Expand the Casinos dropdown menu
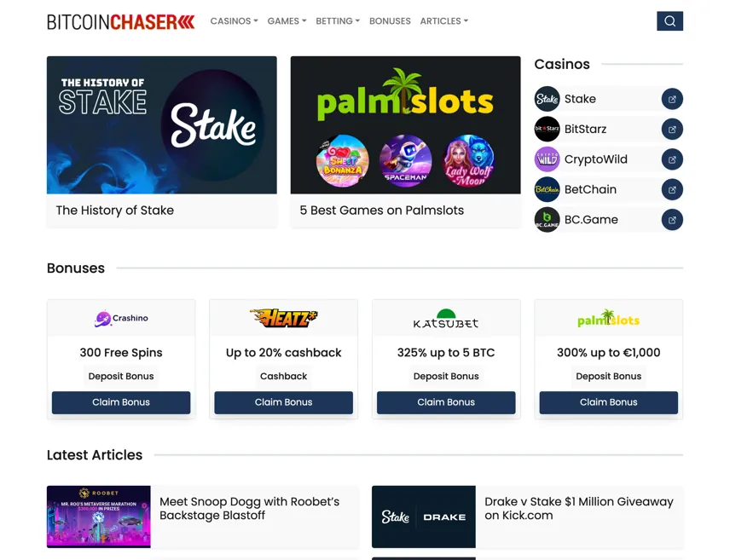Screen dimensions: 730x560 (x=234, y=21)
